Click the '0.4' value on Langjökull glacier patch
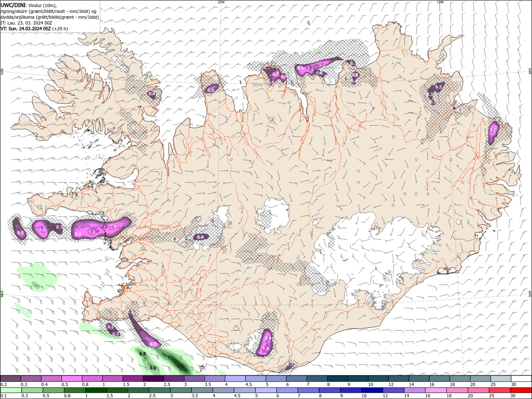This screenshot has width=532, height=399. (x=200, y=237)
